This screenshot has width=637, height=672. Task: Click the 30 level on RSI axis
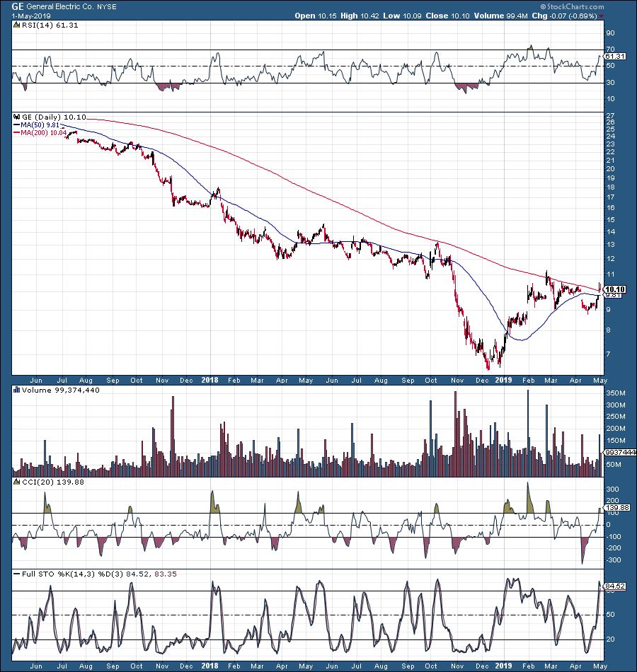610,83
